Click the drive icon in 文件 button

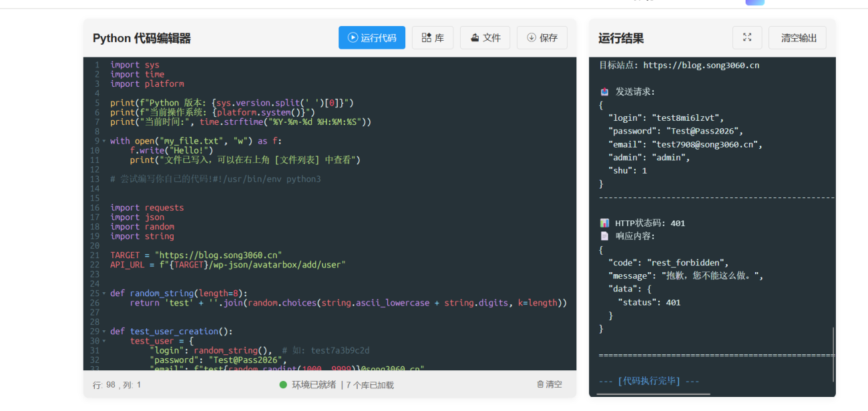pyautogui.click(x=475, y=38)
